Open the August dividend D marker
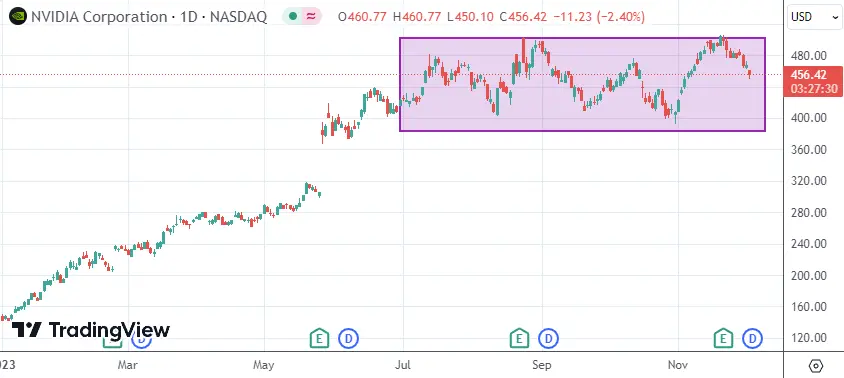This screenshot has width=844, height=378. click(x=548, y=338)
